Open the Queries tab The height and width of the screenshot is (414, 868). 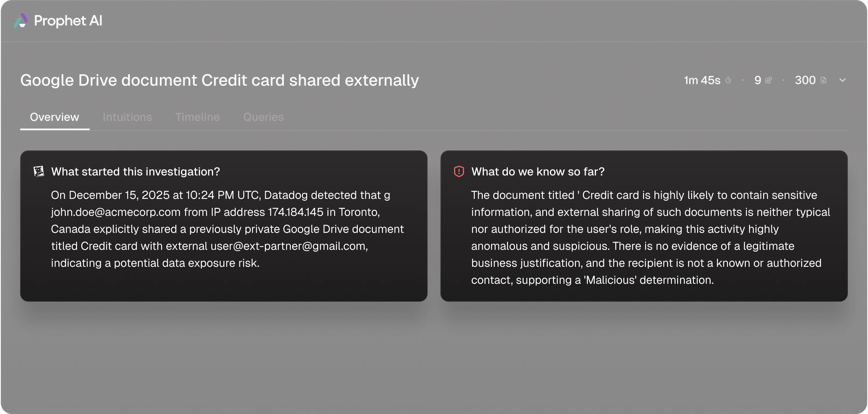click(263, 117)
